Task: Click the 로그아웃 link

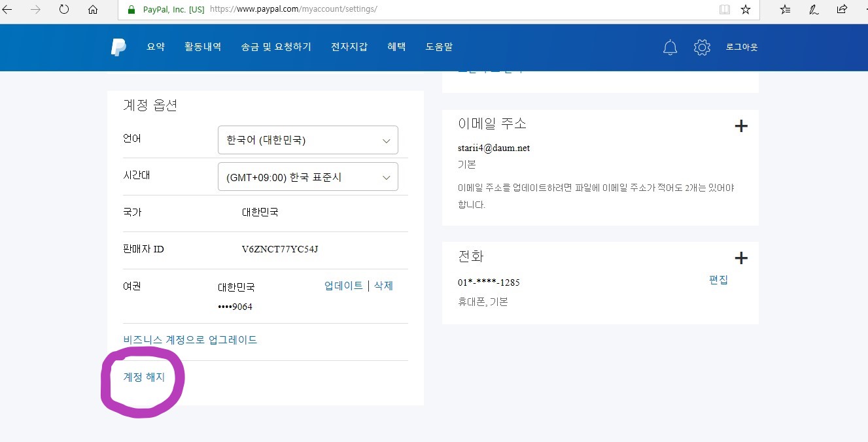Action: (x=742, y=47)
